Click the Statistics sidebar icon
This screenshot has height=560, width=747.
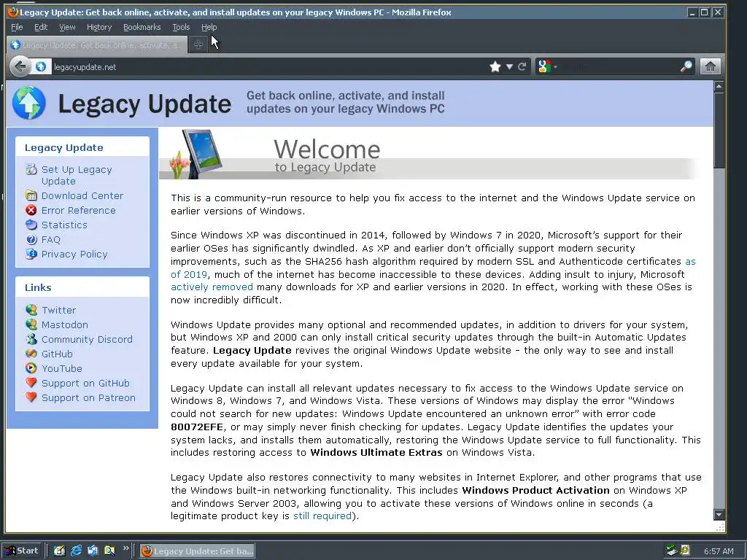(x=31, y=225)
